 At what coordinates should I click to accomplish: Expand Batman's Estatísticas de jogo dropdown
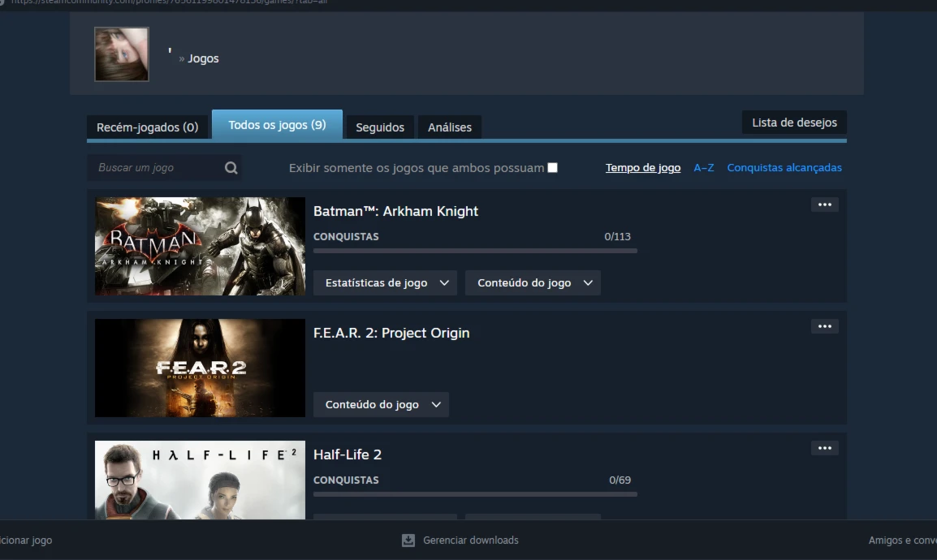coord(385,283)
